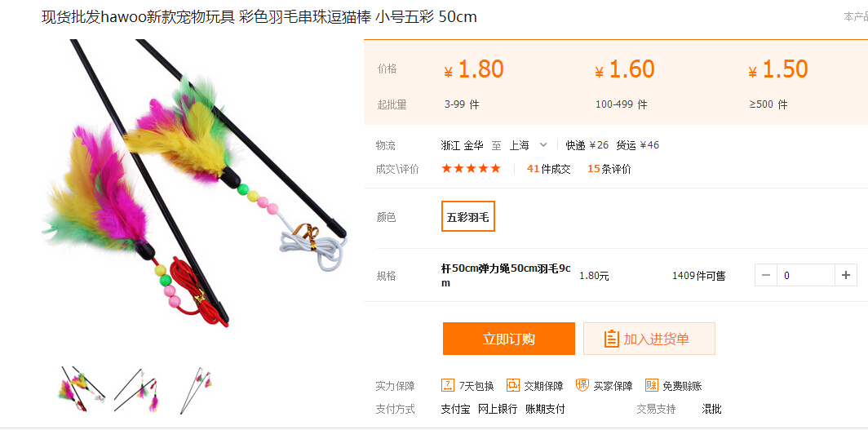Click the 交期保障 delivery guarantee icon
868x430 pixels.
coord(513,385)
